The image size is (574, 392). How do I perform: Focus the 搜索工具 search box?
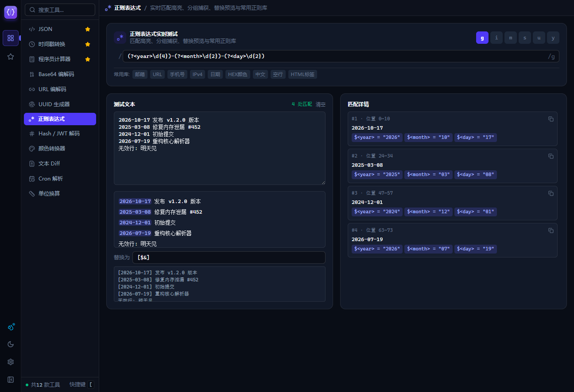coord(60,10)
